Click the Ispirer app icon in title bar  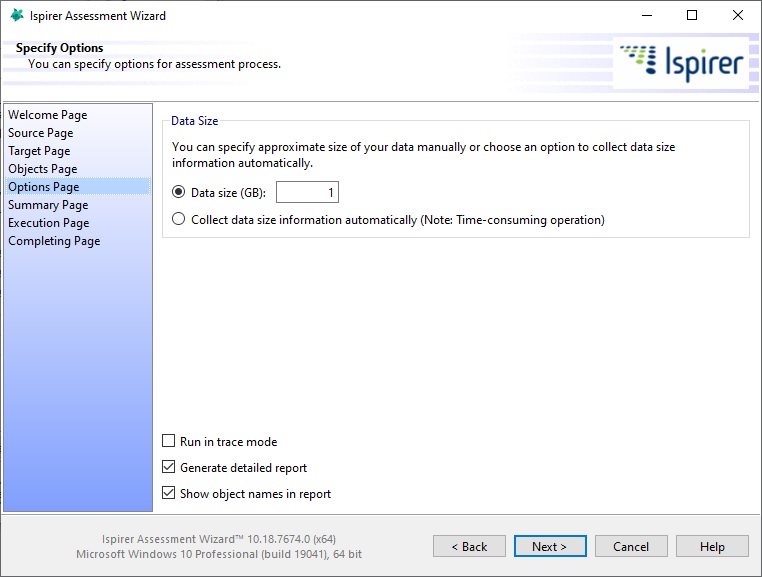(x=17, y=15)
